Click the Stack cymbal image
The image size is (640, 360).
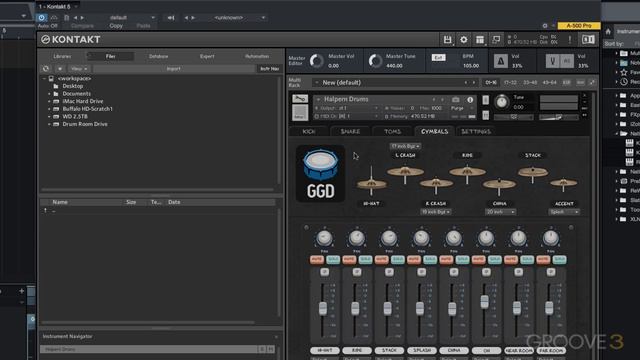click(533, 173)
